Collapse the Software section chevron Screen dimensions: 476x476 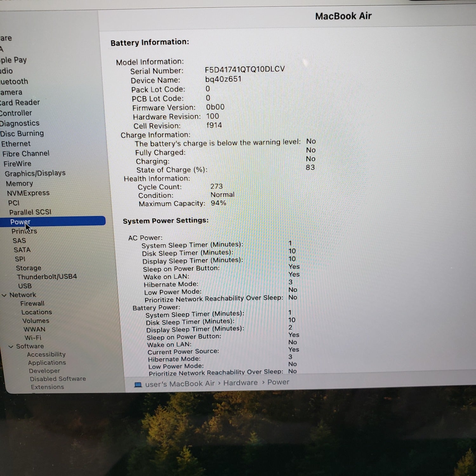click(x=11, y=347)
